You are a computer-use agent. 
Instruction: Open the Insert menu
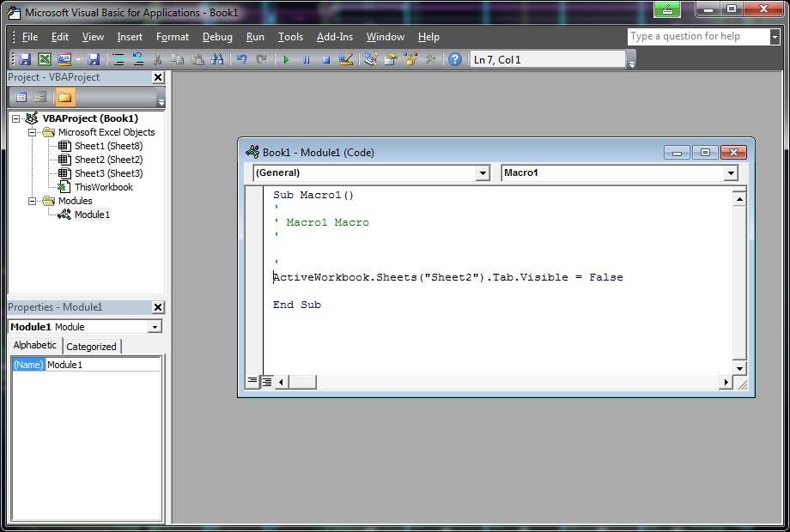[x=130, y=37]
